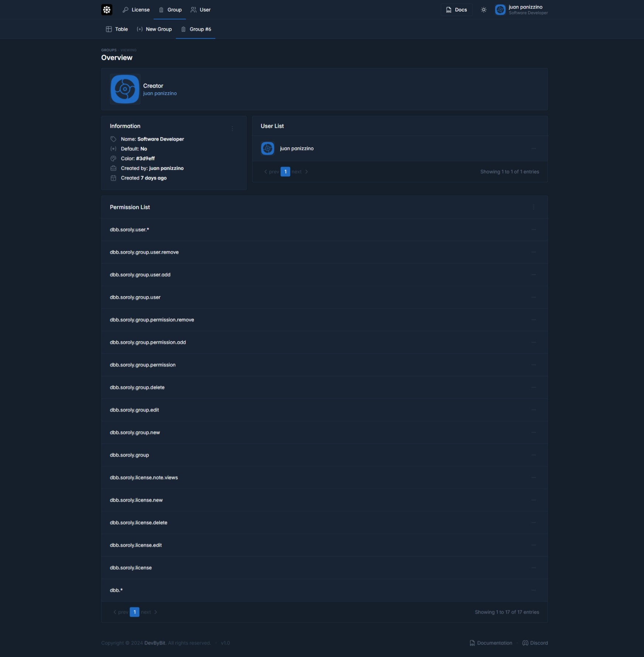Click the #3d9eff color value
644x657 pixels.
[x=145, y=158]
